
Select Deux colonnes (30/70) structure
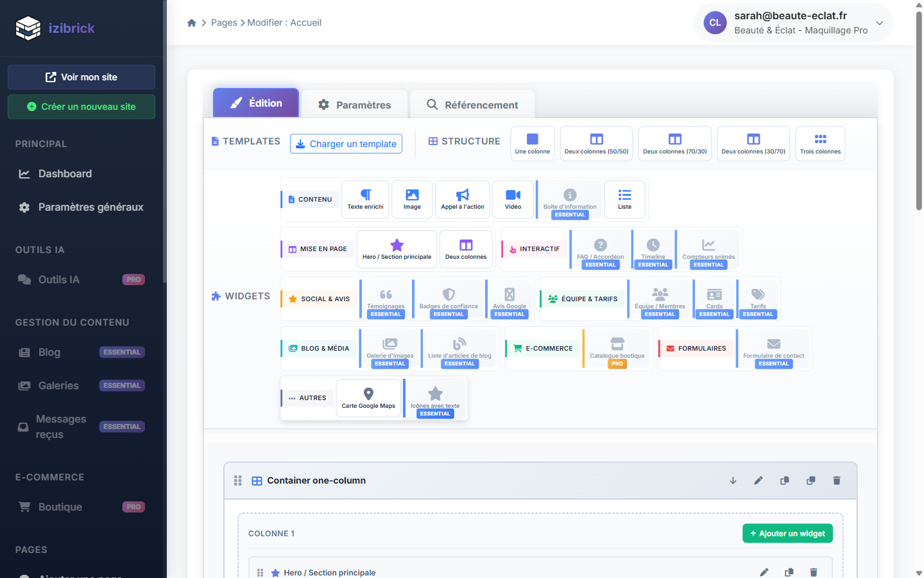pyautogui.click(x=753, y=143)
